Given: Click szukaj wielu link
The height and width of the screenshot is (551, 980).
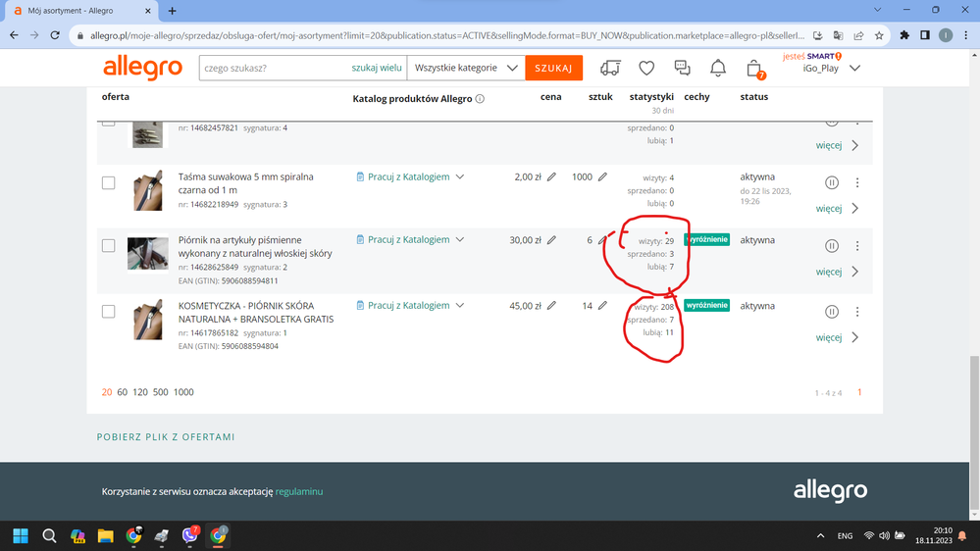Looking at the screenshot, I should [377, 68].
